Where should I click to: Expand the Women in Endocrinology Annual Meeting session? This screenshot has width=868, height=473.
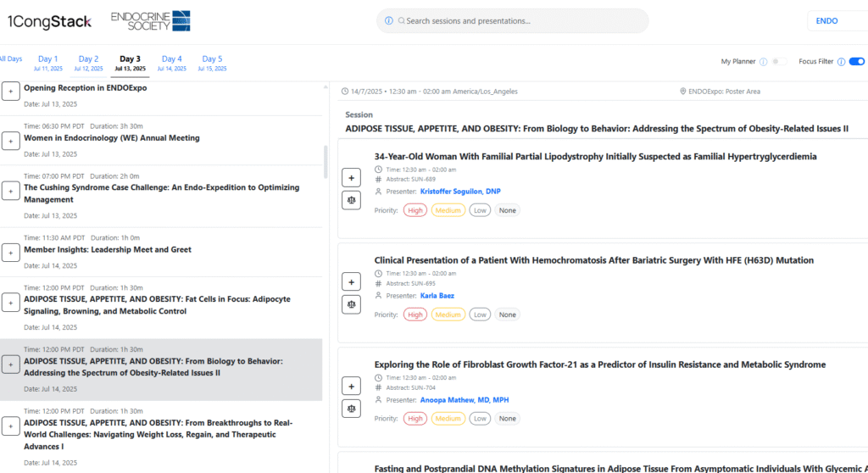pyautogui.click(x=11, y=141)
